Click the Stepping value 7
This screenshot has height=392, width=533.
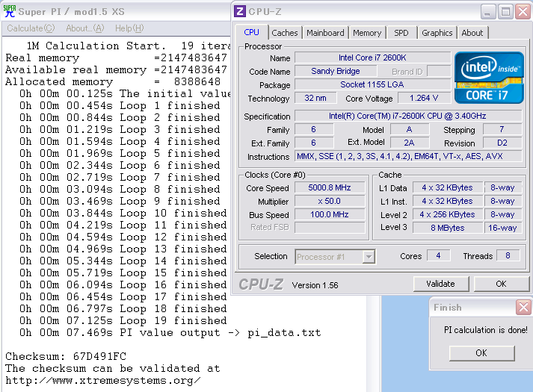pos(502,129)
